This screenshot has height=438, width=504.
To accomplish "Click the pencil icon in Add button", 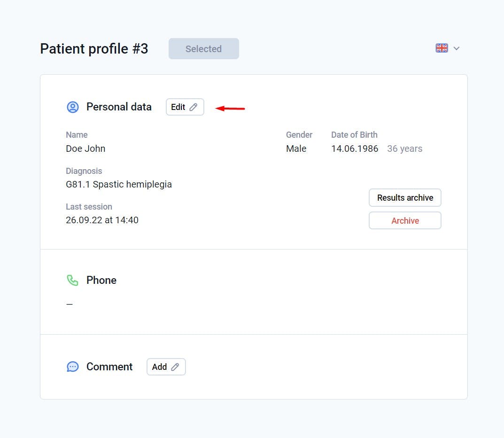I will (x=175, y=367).
